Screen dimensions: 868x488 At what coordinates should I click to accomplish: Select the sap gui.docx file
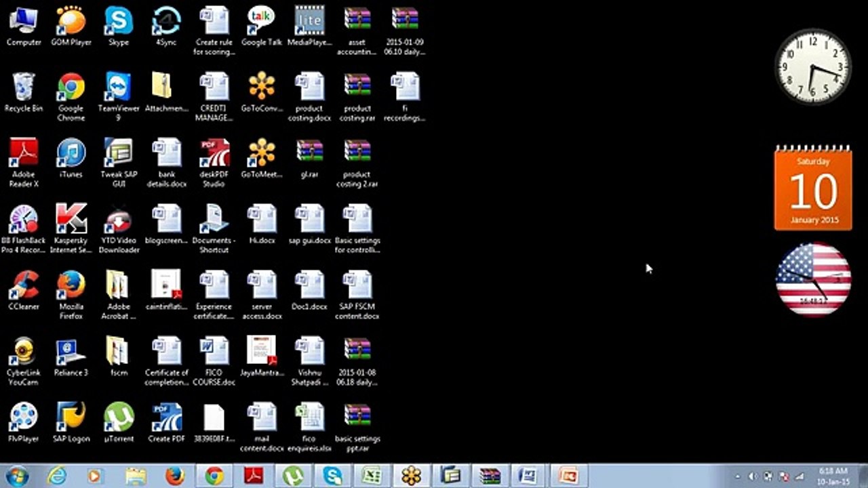[x=309, y=224]
